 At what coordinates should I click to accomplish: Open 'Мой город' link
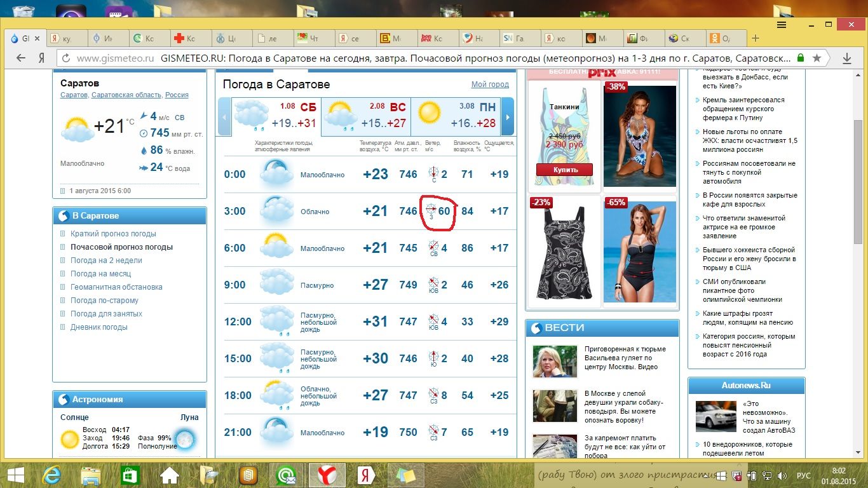pyautogui.click(x=490, y=85)
